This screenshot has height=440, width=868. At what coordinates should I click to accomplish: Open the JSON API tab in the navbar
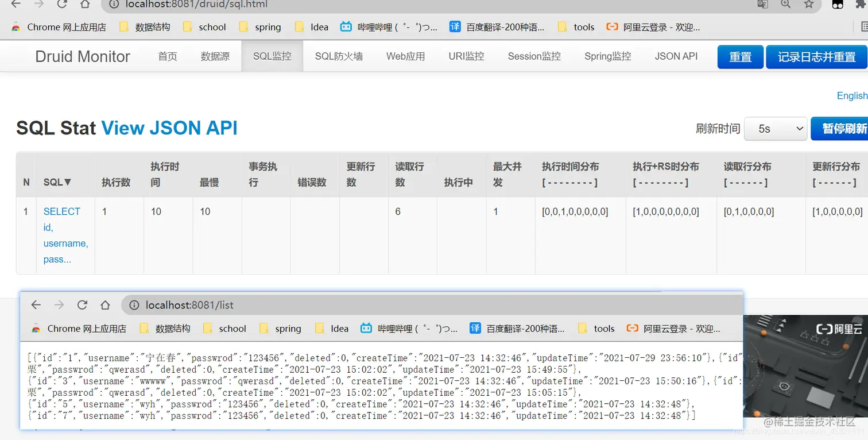676,56
